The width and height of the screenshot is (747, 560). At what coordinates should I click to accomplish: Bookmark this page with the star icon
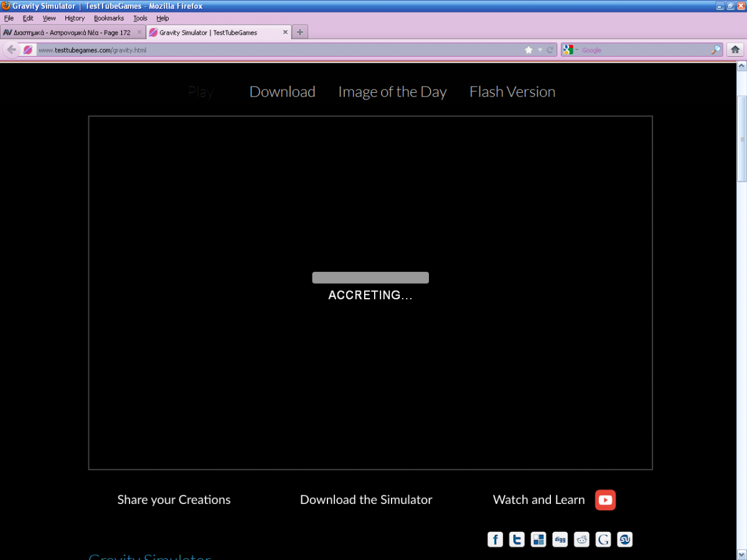pyautogui.click(x=529, y=50)
